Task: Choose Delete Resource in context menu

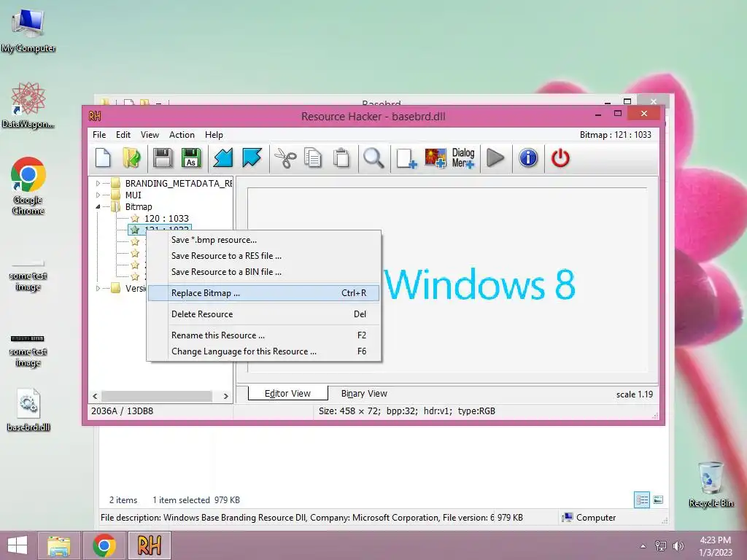Action: (x=264, y=314)
